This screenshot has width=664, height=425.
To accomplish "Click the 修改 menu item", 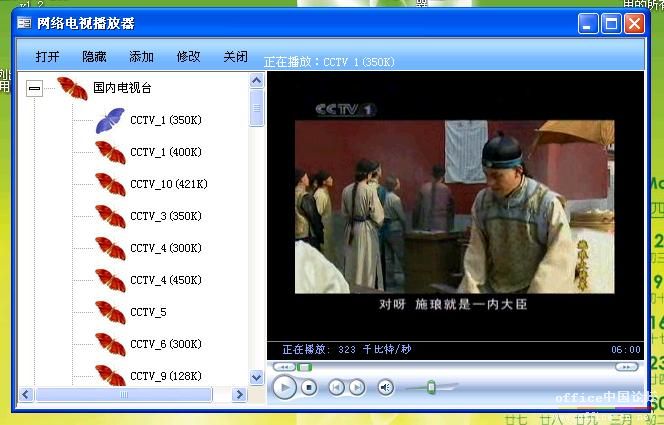I will pyautogui.click(x=188, y=56).
